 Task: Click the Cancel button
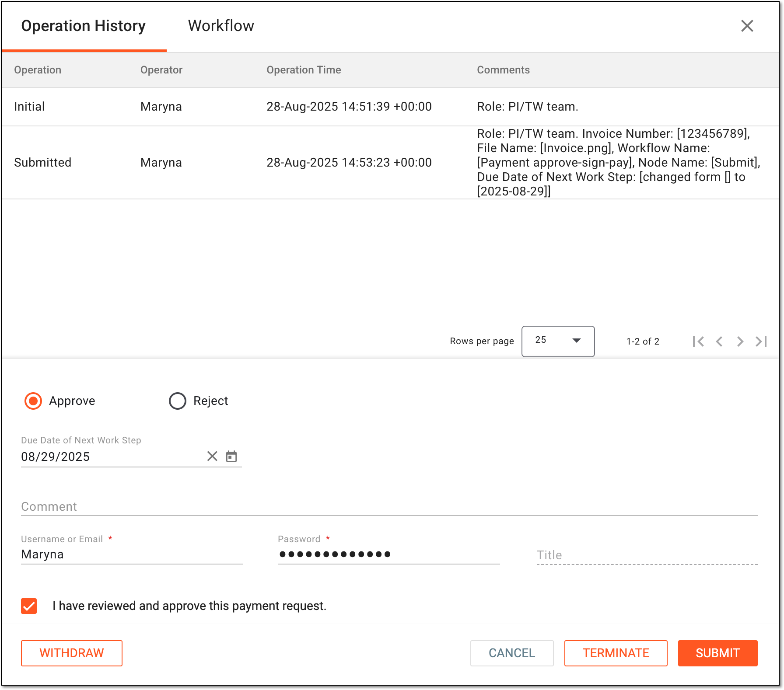[x=512, y=653]
